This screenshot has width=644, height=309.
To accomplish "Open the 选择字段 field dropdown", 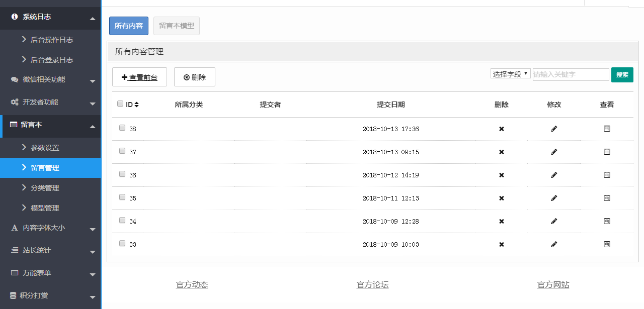I will 510,74.
